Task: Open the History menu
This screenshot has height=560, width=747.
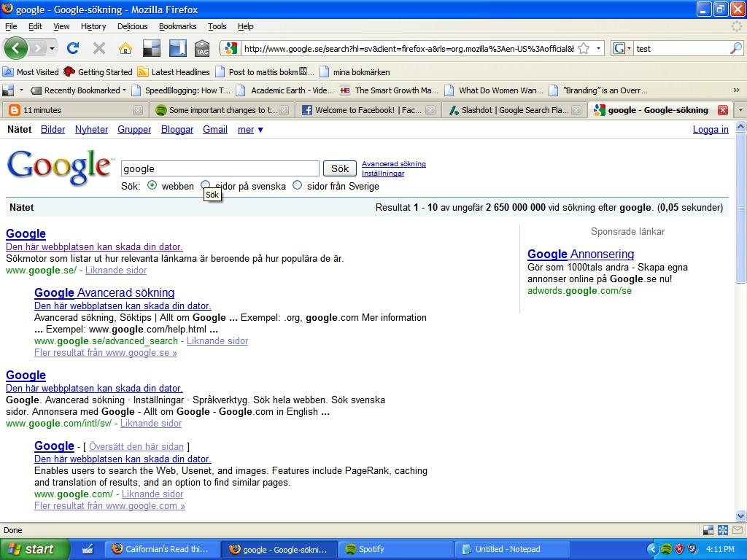Action: pyautogui.click(x=93, y=26)
